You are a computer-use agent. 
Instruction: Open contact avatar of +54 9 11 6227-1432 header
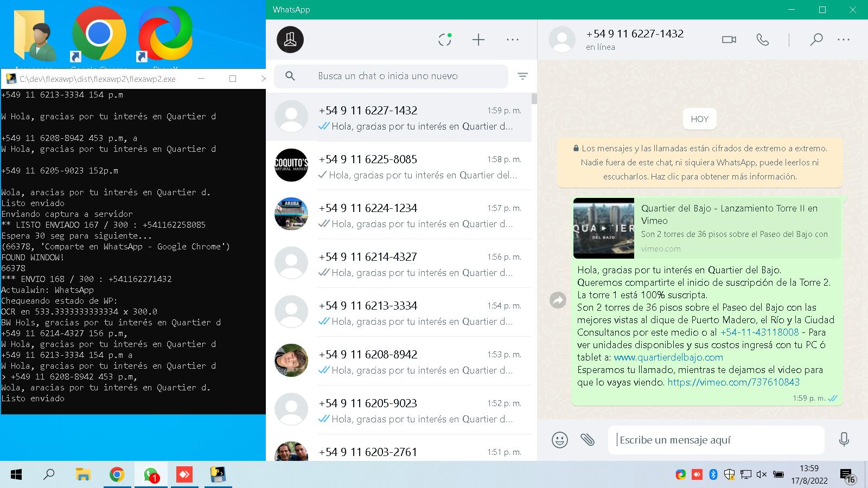562,40
